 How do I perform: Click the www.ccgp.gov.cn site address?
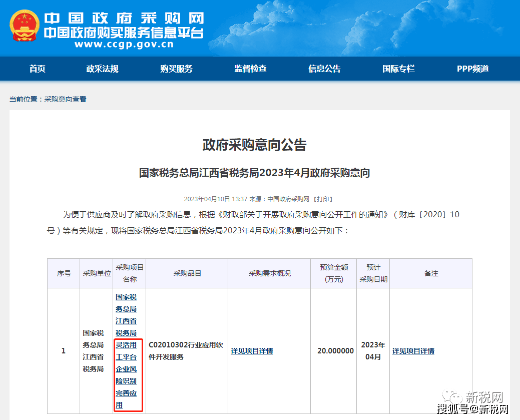coord(124,44)
